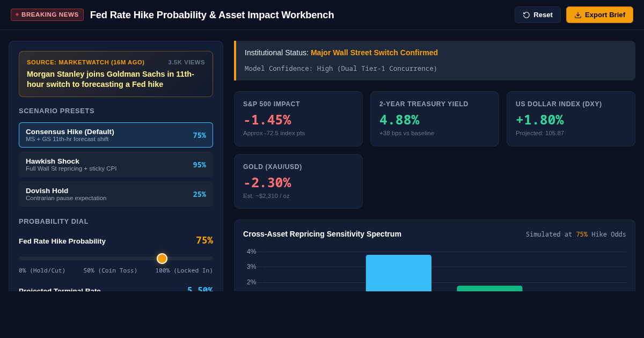This screenshot has width=644, height=338.
Task: Click the blue bar in sensitivity chart
Action: pyautogui.click(x=399, y=273)
